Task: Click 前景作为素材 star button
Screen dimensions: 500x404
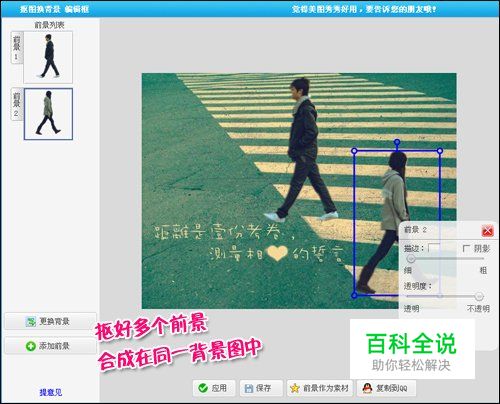Action: coord(320,388)
